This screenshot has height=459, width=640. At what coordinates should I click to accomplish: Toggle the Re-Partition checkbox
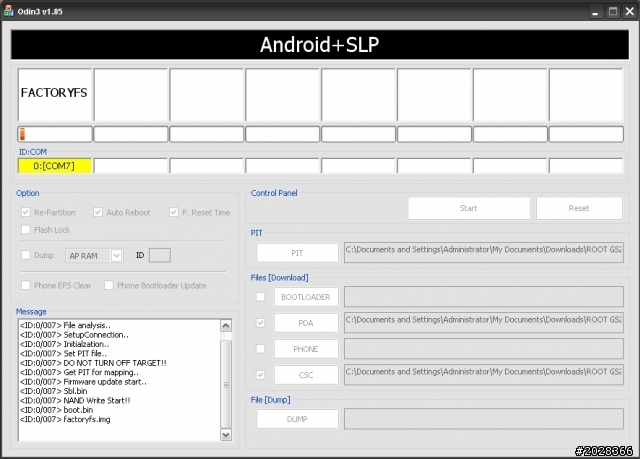point(25,212)
